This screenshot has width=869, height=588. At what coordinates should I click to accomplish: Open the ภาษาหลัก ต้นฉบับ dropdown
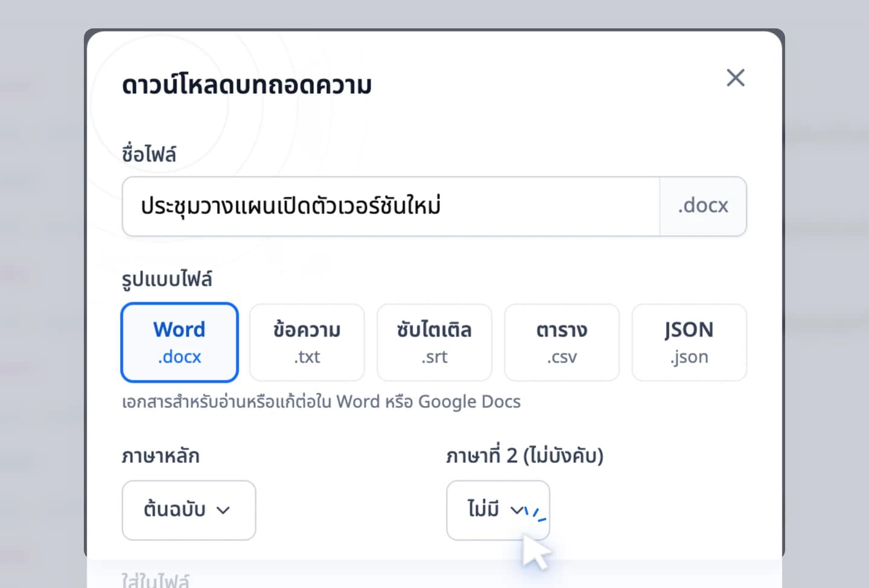click(x=189, y=510)
